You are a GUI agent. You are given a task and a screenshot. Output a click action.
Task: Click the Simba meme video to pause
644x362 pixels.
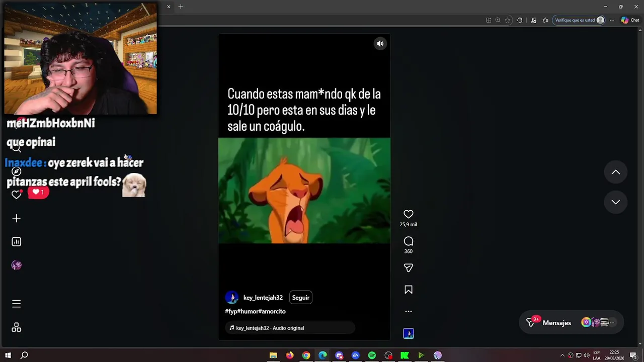pos(304,191)
